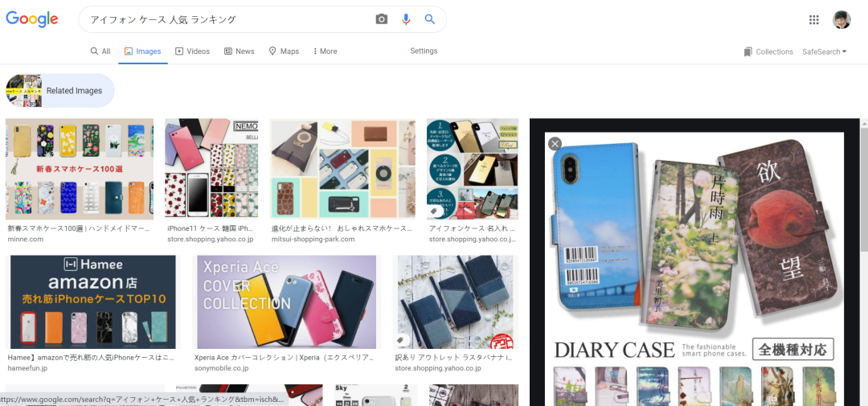Close the image preview panel
This screenshot has height=406, width=868.
pos(555,143)
